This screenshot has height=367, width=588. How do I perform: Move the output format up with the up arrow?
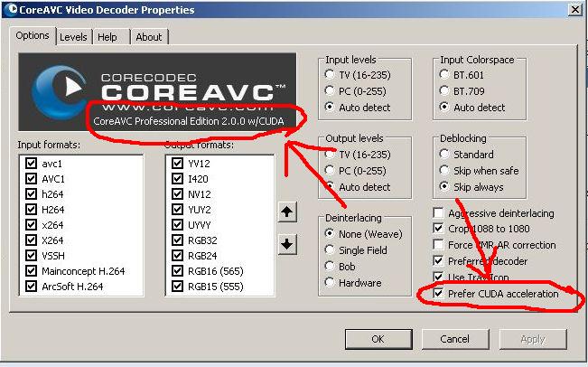point(287,212)
